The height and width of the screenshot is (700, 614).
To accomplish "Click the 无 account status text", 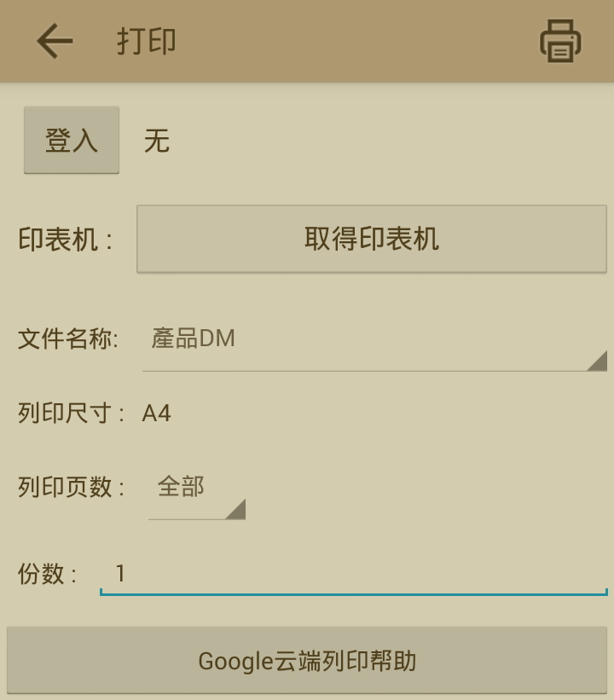I will tap(157, 141).
